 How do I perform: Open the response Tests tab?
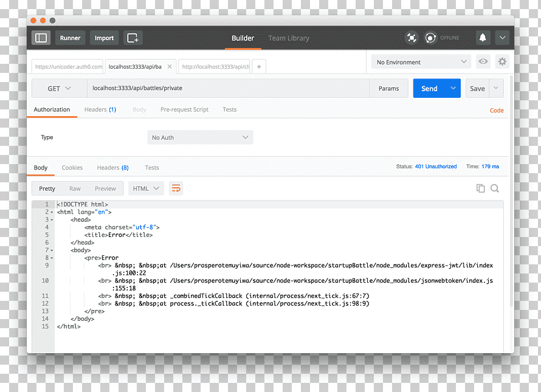coord(152,168)
